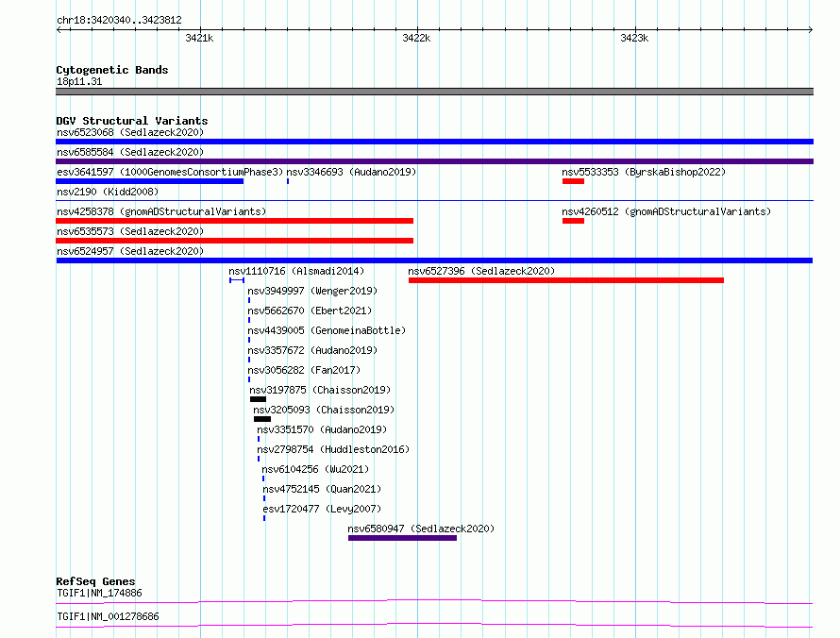The image size is (840, 638).
Task: Open the nsv3357672 (Audano2019) label
Action: (312, 350)
